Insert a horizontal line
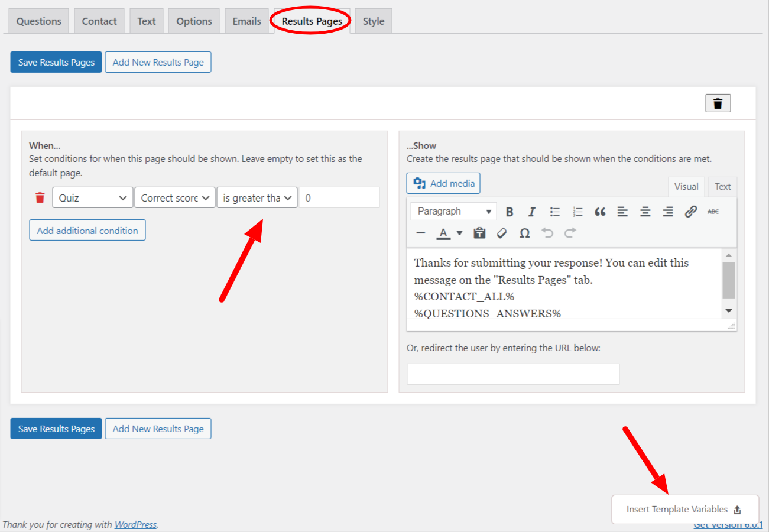Viewport: 769px width, 532px height. click(x=420, y=233)
